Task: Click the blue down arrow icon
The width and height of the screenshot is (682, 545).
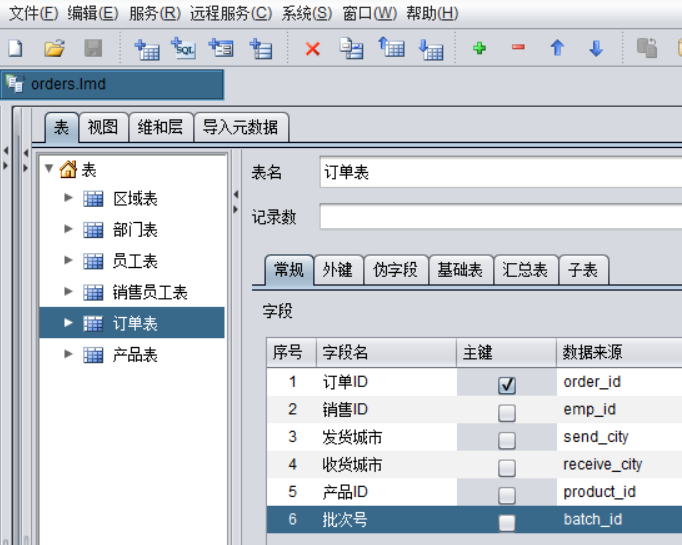Action: [x=596, y=48]
